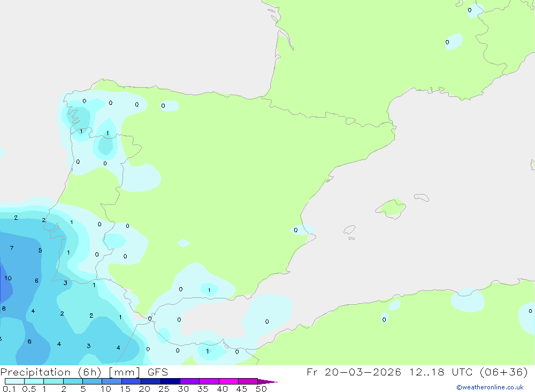This screenshot has height=392, width=535.
Task: Click the "35" legend scale label
Action: coord(203,389)
